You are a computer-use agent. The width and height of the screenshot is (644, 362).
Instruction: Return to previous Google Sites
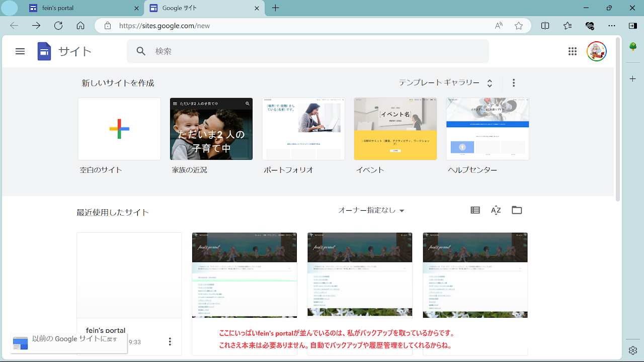(x=68, y=343)
